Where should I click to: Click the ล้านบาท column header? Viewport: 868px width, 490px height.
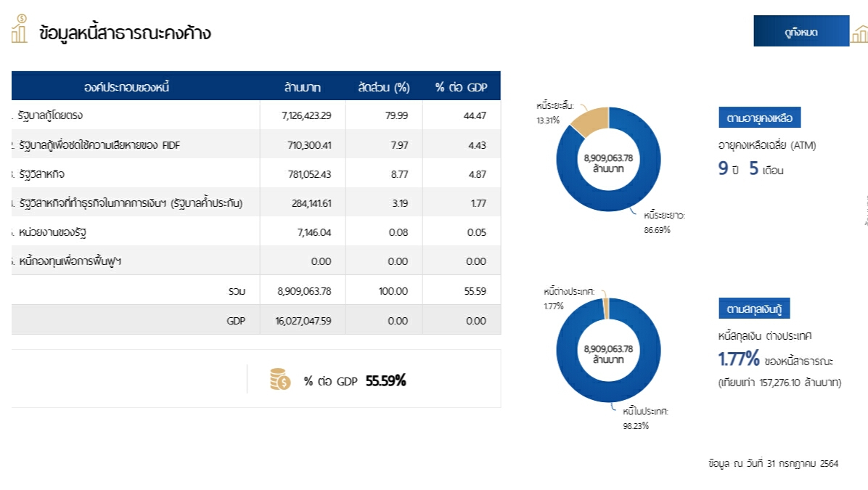pyautogui.click(x=302, y=87)
